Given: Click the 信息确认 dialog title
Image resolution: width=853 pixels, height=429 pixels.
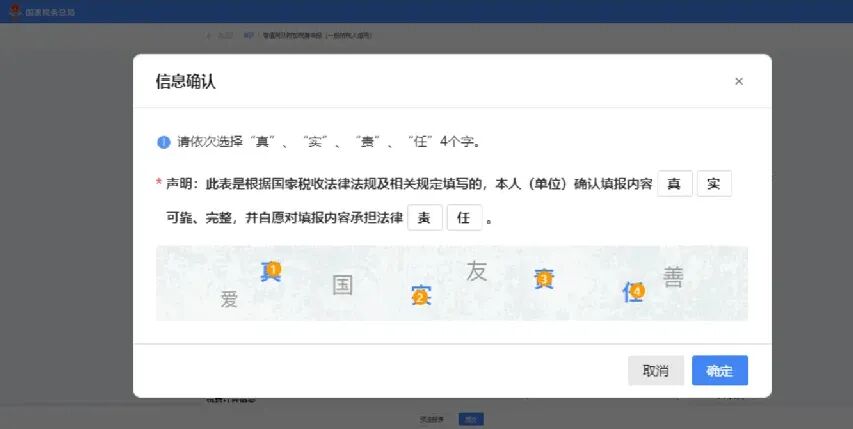Looking at the screenshot, I should coord(186,82).
